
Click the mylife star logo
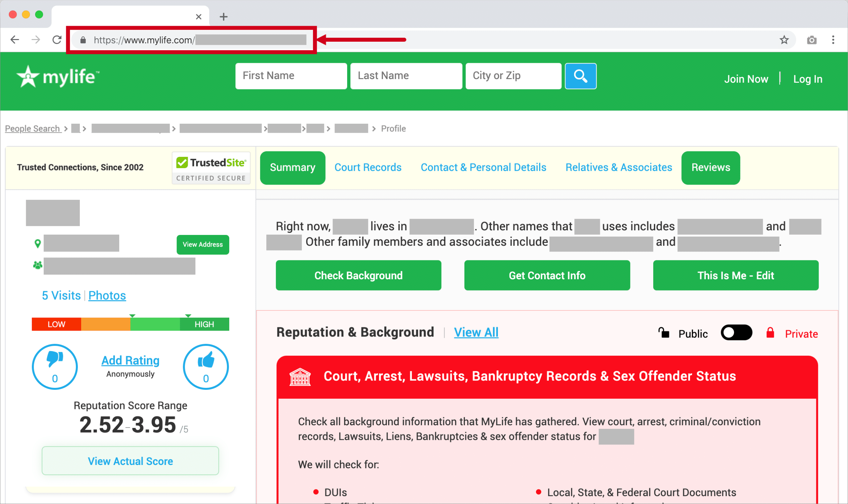click(28, 76)
